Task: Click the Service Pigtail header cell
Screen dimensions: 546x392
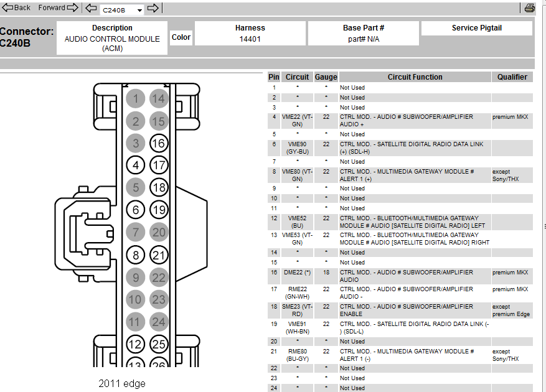Action: (x=477, y=28)
